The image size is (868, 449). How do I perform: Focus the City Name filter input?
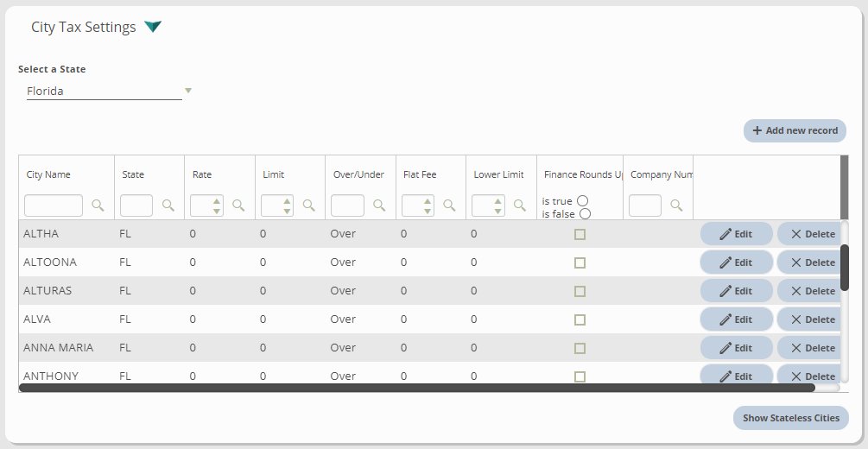coord(54,206)
